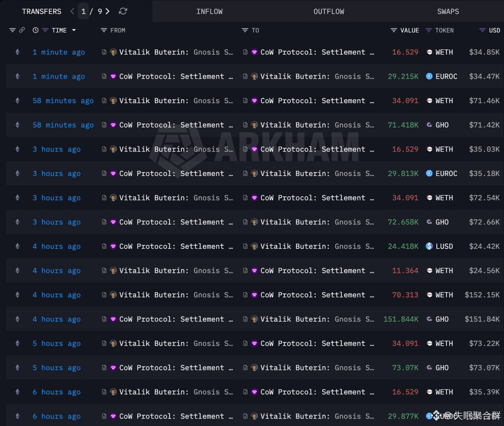Switch to the TRANSFERS tab
Viewport: 504px width, 426px height.
coord(42,11)
